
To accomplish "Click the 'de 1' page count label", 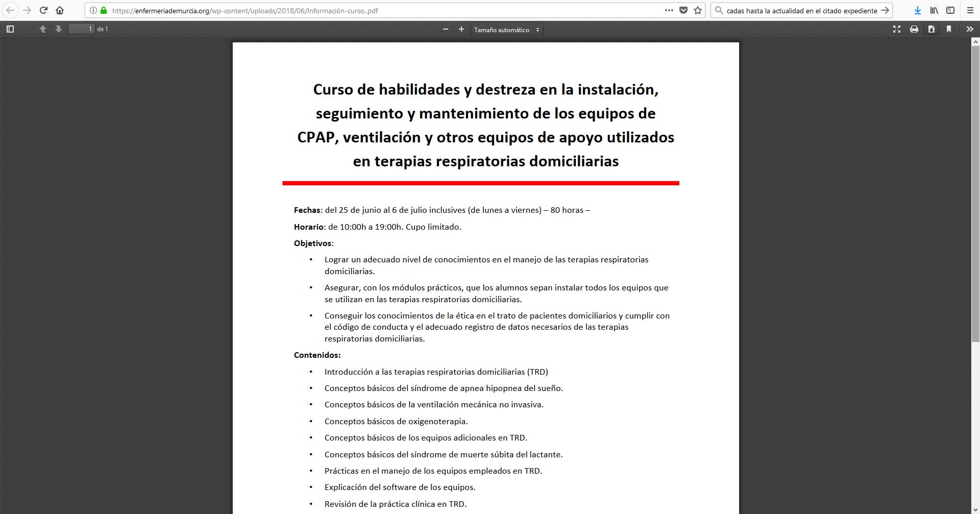I will click(103, 29).
